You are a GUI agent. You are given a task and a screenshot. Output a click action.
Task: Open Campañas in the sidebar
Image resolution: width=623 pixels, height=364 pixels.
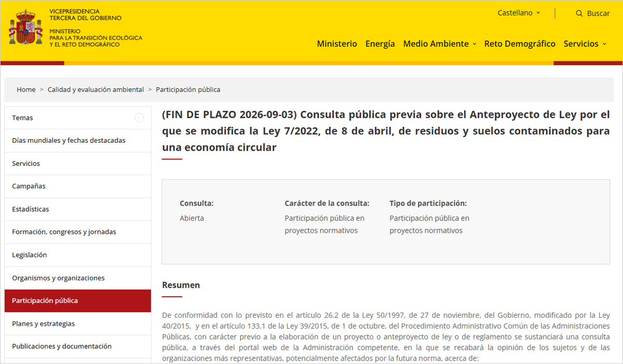pos(78,186)
